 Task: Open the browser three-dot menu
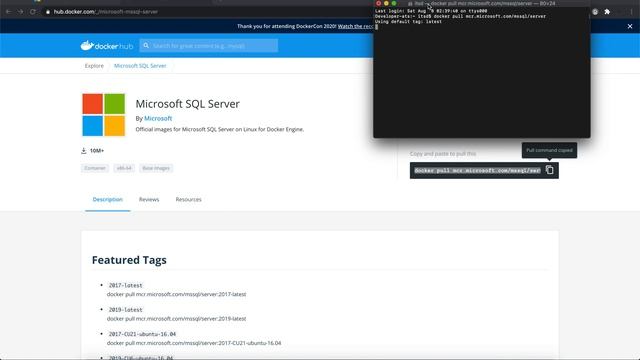[x=631, y=12]
